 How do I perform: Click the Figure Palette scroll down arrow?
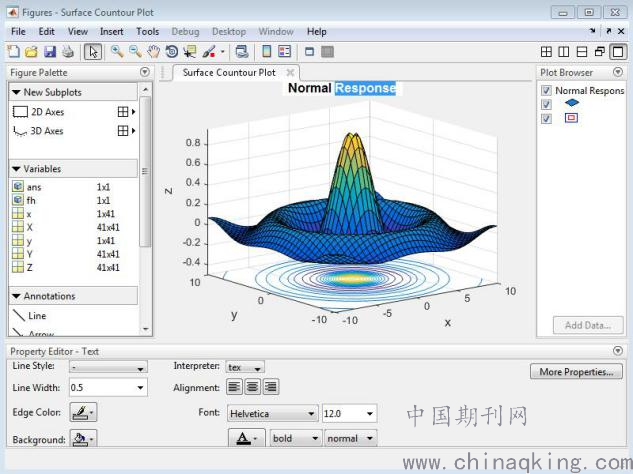point(145,329)
